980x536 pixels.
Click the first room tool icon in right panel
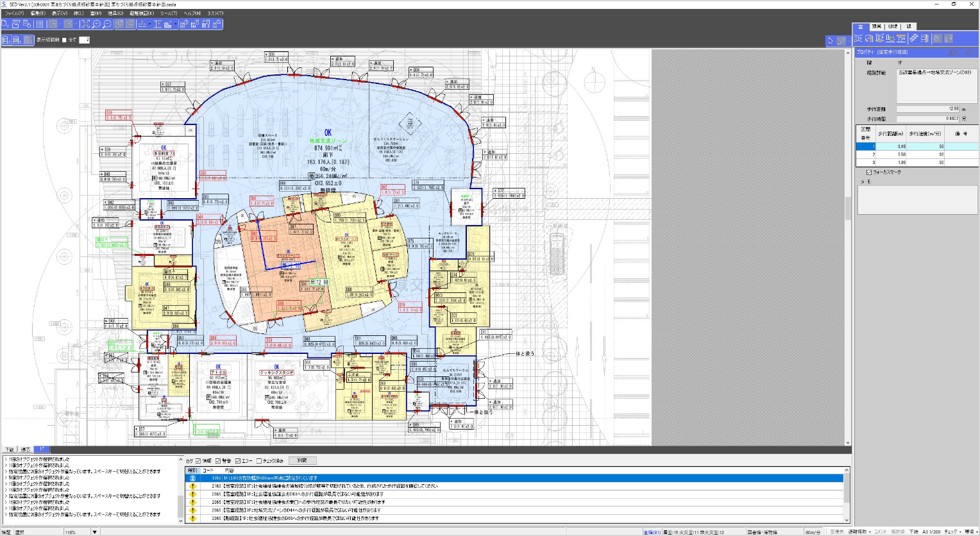point(858,38)
